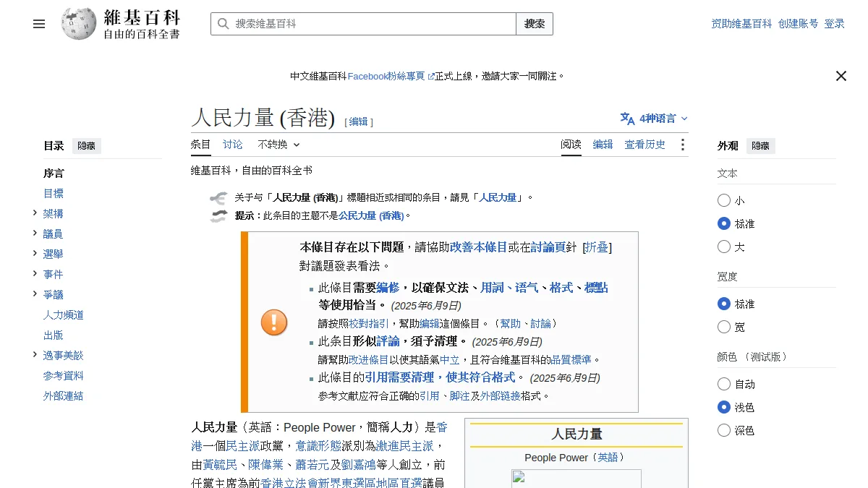Jump to 序言 in contents
This screenshot has width=868, height=488.
[x=54, y=174]
